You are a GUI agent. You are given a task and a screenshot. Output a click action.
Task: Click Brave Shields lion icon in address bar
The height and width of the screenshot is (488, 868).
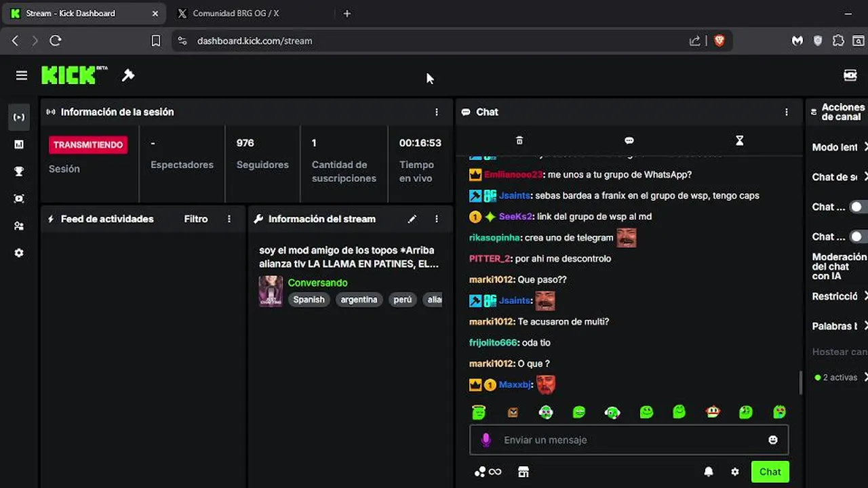point(719,41)
